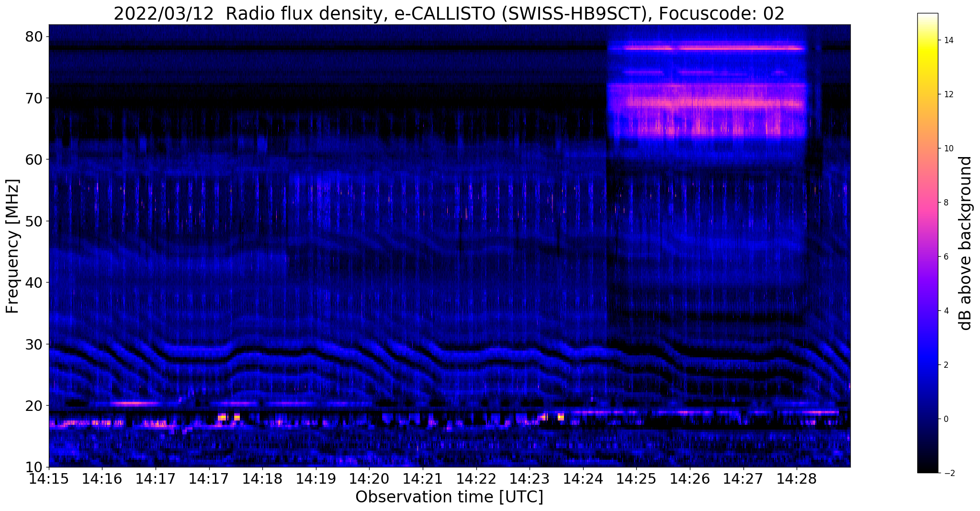Viewport: 980px width, 511px height.
Task: Click the spectrogram near 30 MHz at 14:18
Action: coord(262,344)
